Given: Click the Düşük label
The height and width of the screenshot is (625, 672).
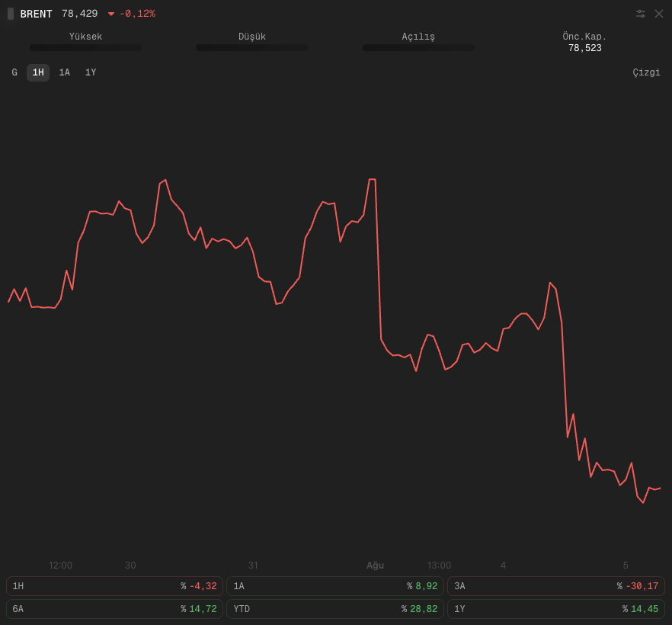Looking at the screenshot, I should click(252, 37).
